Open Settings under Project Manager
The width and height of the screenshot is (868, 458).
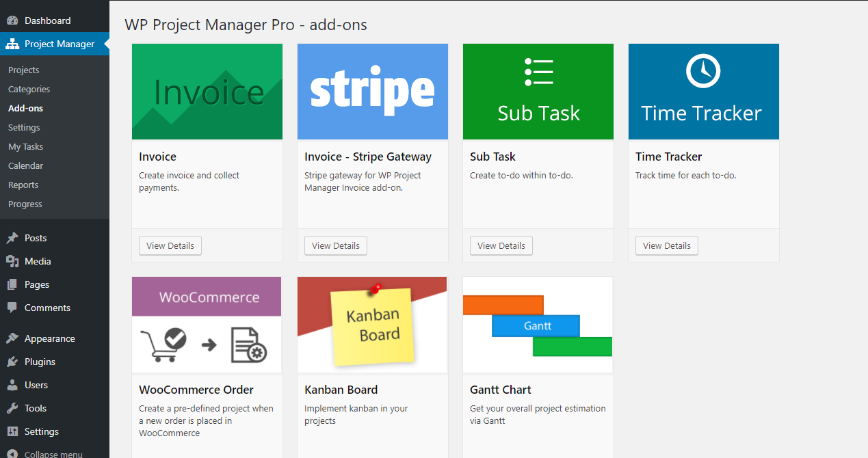click(24, 127)
